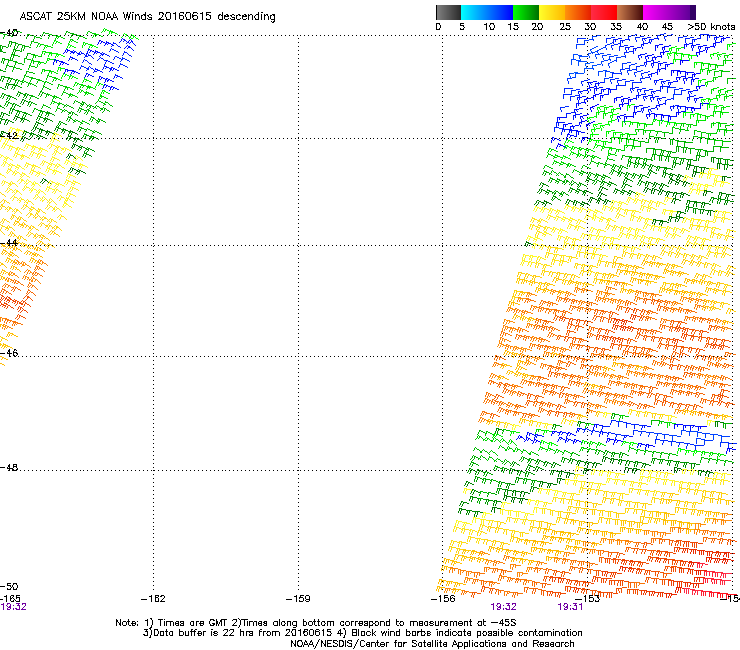Click the purple '19:32' label under -165
Screen dimensions: 740x650
(13, 607)
